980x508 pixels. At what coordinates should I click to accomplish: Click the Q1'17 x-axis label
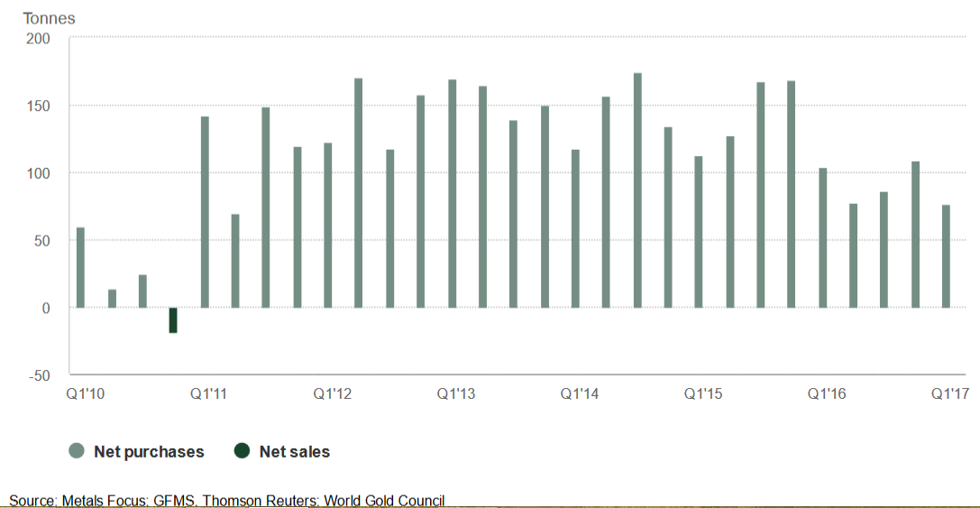950,394
